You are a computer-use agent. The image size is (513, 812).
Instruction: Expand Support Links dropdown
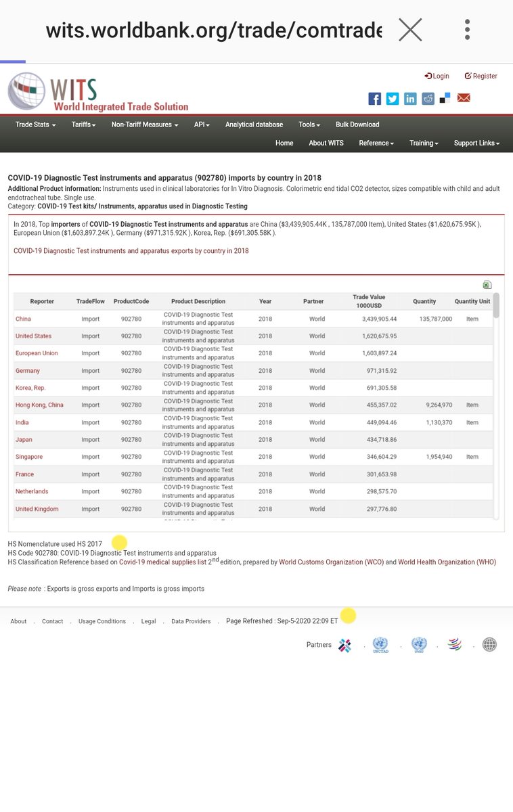click(476, 143)
